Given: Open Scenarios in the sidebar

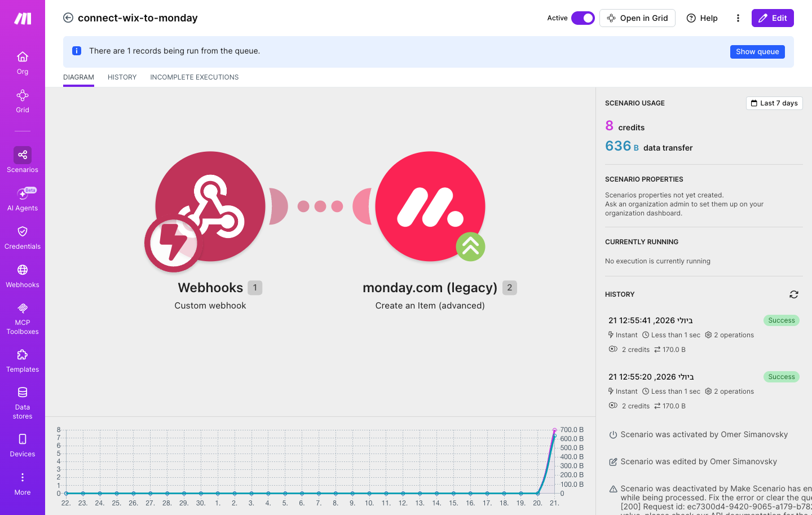Looking at the screenshot, I should 23,160.
